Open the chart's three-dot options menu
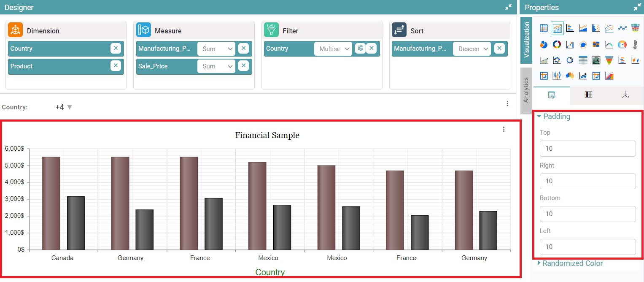Screen dimensions: 644x282 (504, 130)
